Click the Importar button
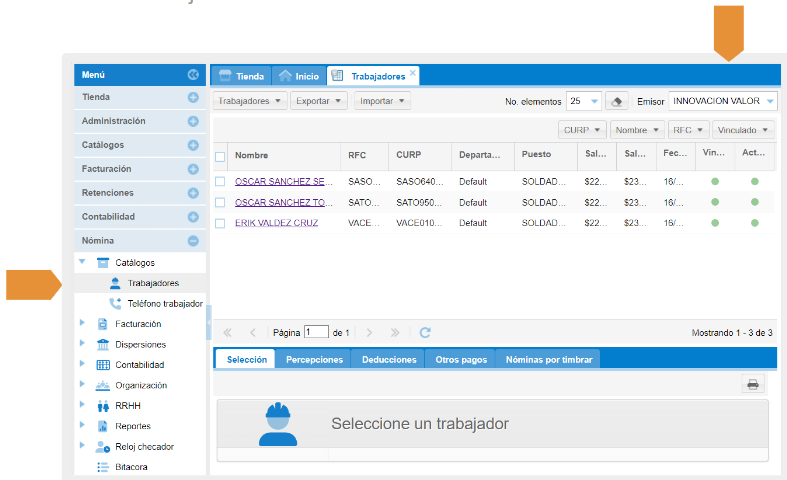The height and width of the screenshot is (480, 787). (x=383, y=101)
